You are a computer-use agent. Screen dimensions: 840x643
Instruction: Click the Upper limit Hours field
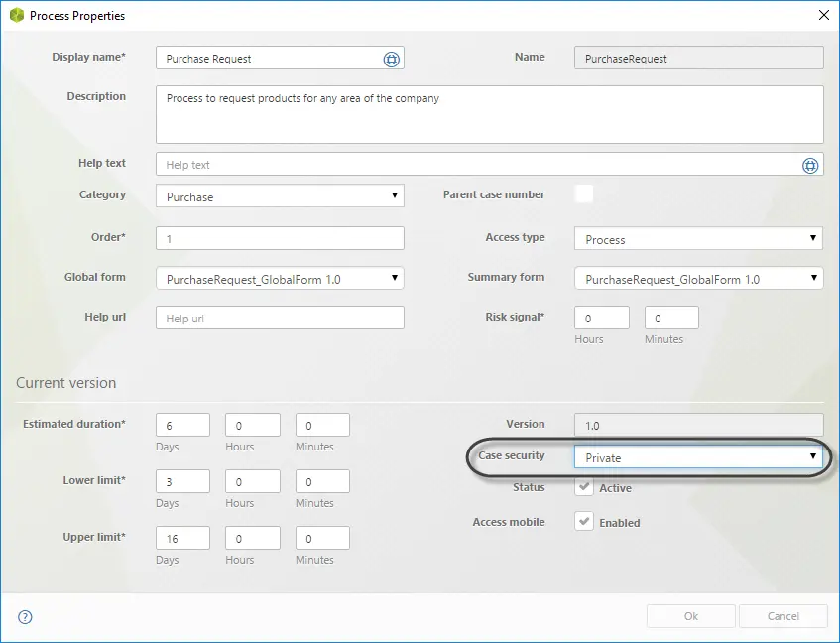252,538
